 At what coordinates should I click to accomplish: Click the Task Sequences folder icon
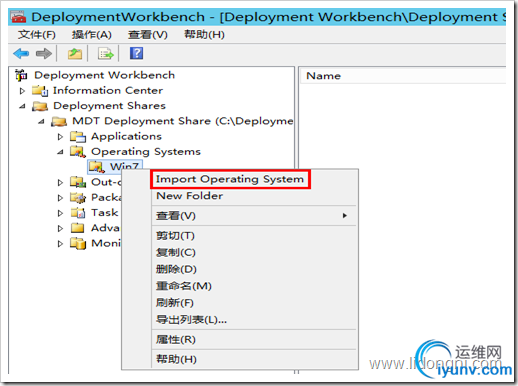78,213
